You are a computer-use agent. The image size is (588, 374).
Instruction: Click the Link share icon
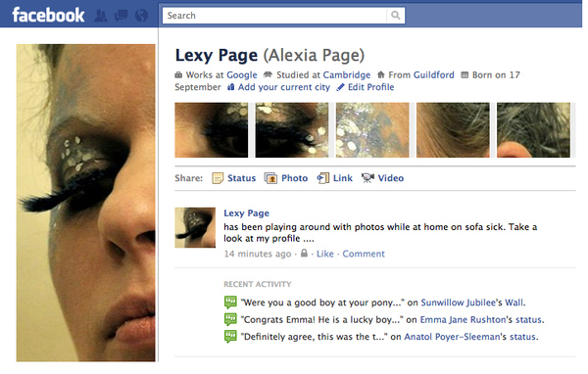(322, 178)
